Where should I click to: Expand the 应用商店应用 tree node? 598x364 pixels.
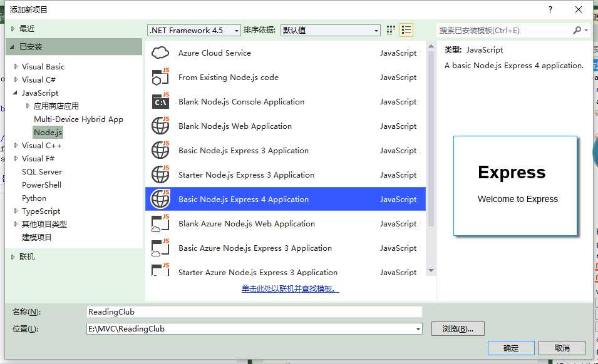28,106
